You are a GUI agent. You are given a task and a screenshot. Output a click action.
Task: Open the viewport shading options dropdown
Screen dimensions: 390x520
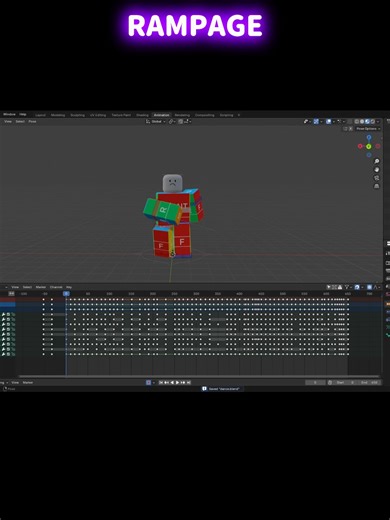coord(378,122)
